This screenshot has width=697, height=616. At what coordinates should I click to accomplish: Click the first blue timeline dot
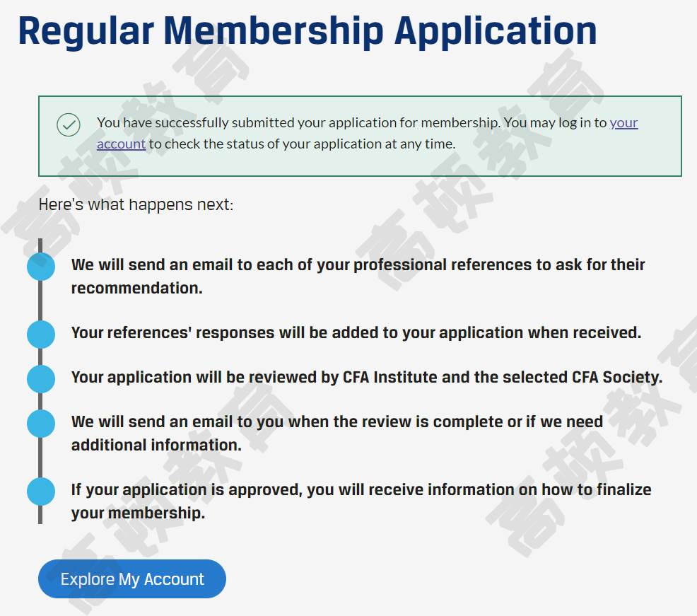point(41,267)
